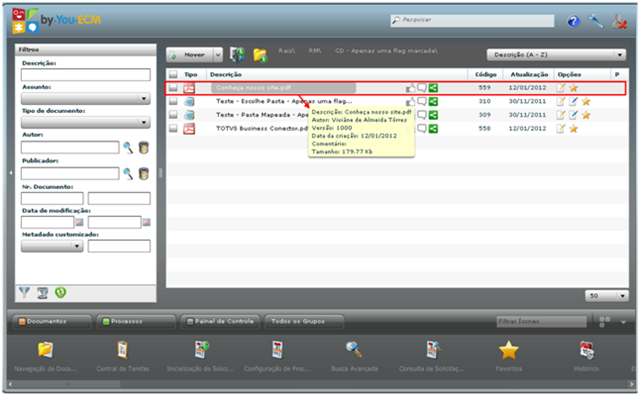
Task: Open the Descrição (A - Z) sort dropdown
Action: (x=556, y=55)
